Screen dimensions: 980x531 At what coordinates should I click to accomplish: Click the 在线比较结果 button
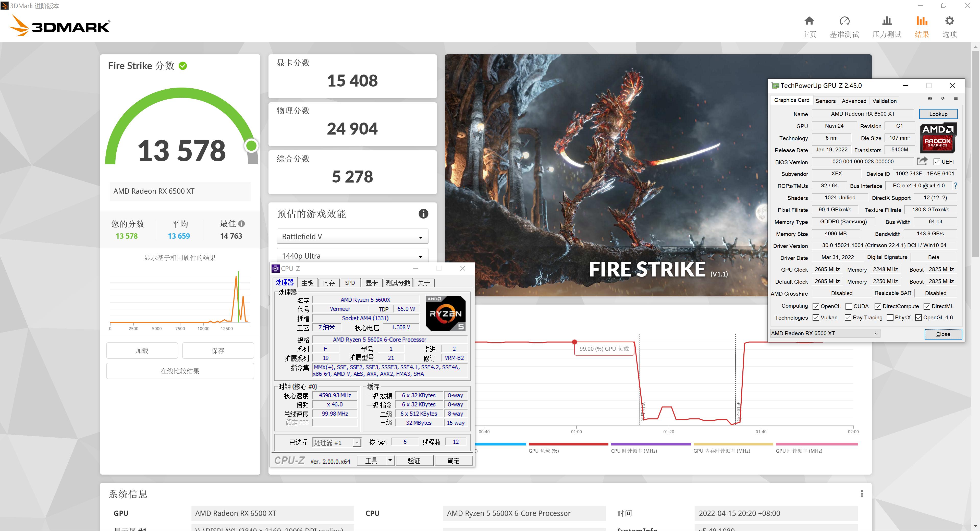point(180,371)
